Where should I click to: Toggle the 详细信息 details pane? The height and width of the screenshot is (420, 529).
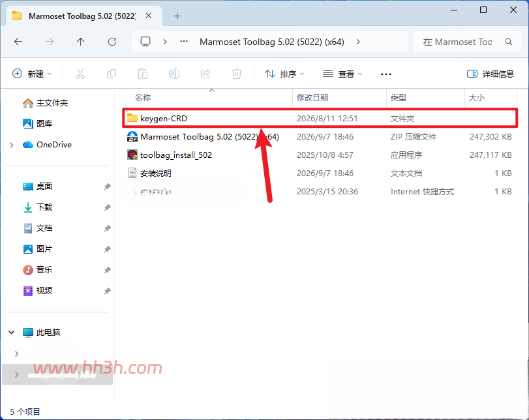491,74
